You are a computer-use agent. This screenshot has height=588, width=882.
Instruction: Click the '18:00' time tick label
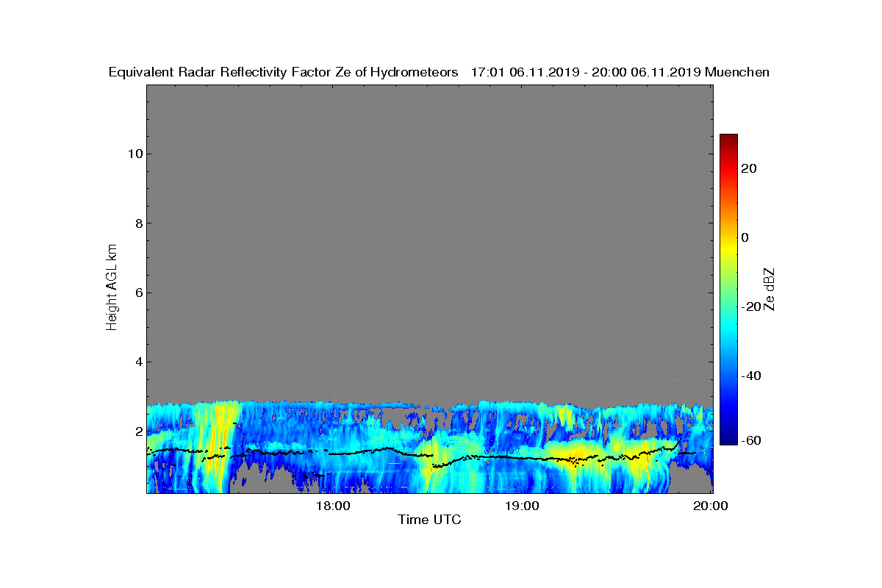(x=334, y=506)
